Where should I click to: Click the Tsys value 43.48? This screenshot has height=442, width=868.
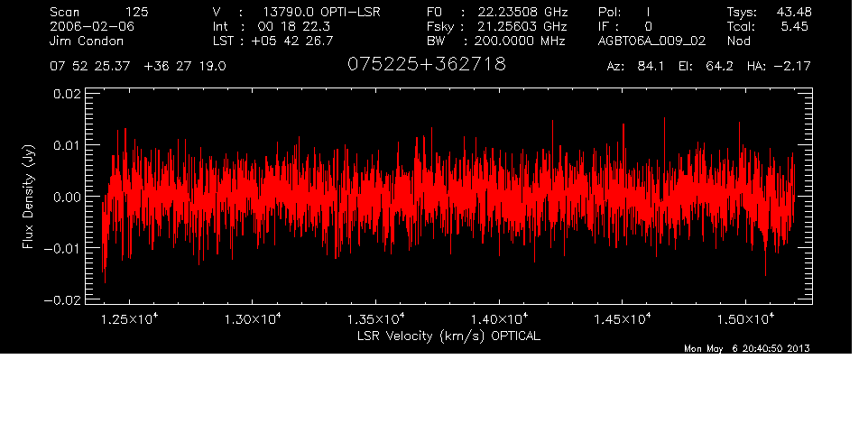tap(794, 12)
